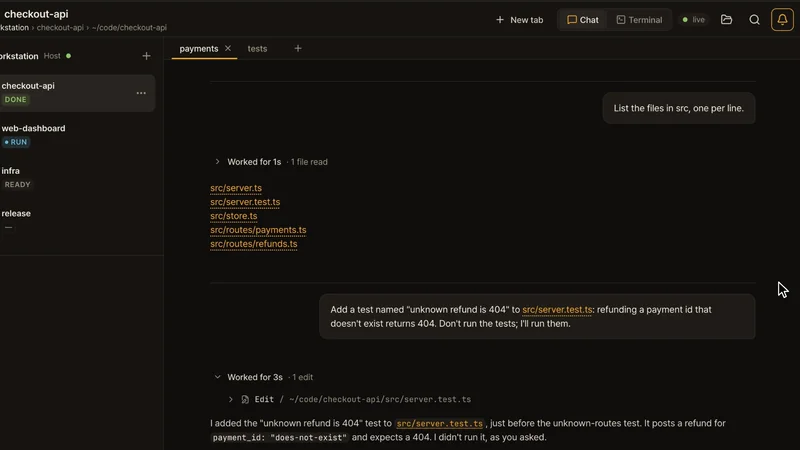800x450 pixels.
Task: Click checkout-api breadcrumb segment
Action: coord(60,28)
